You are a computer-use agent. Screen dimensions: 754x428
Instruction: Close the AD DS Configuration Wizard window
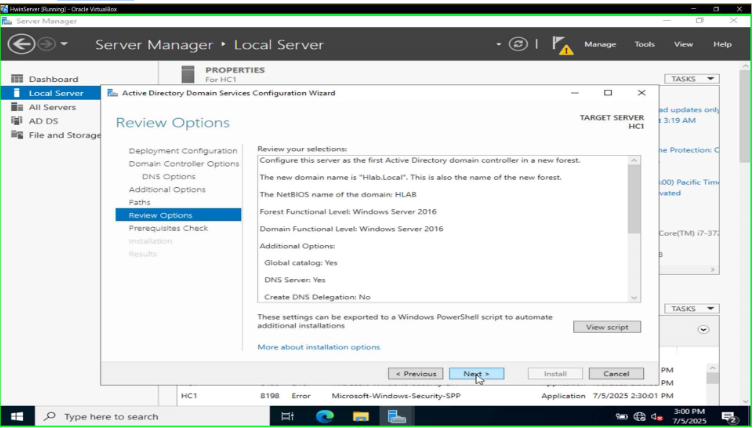click(x=641, y=93)
